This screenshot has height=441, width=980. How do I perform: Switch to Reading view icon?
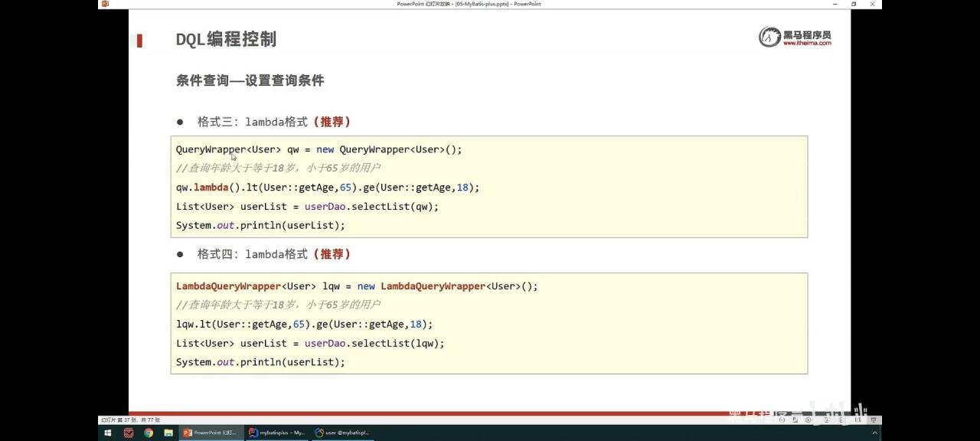point(857,420)
